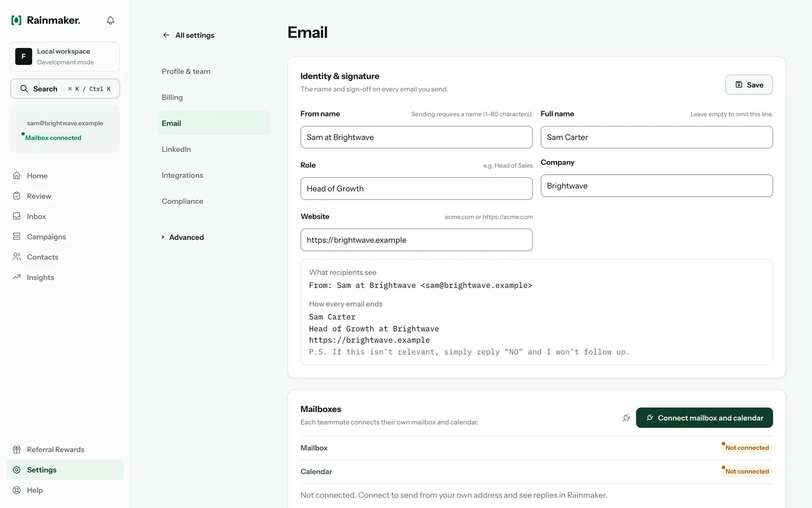Viewport: 812px width, 508px height.
Task: Click the Contacts people icon
Action: coord(17,257)
